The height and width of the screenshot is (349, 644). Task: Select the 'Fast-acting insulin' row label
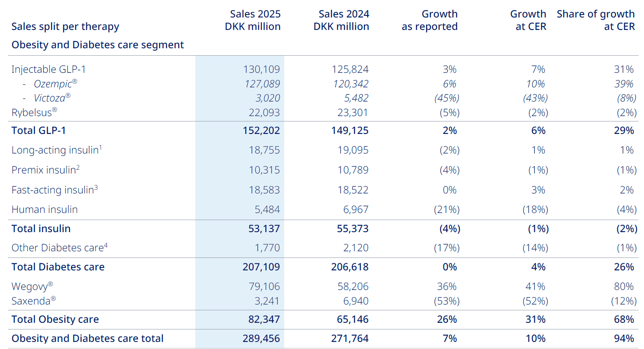(55, 190)
